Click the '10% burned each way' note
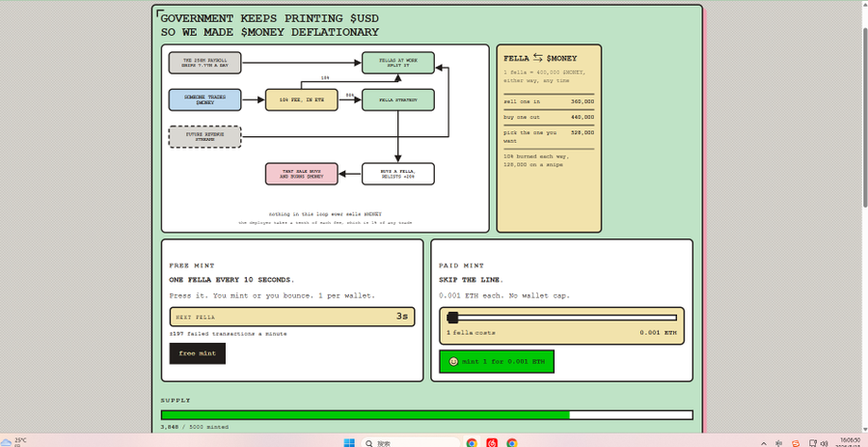 pos(536,160)
